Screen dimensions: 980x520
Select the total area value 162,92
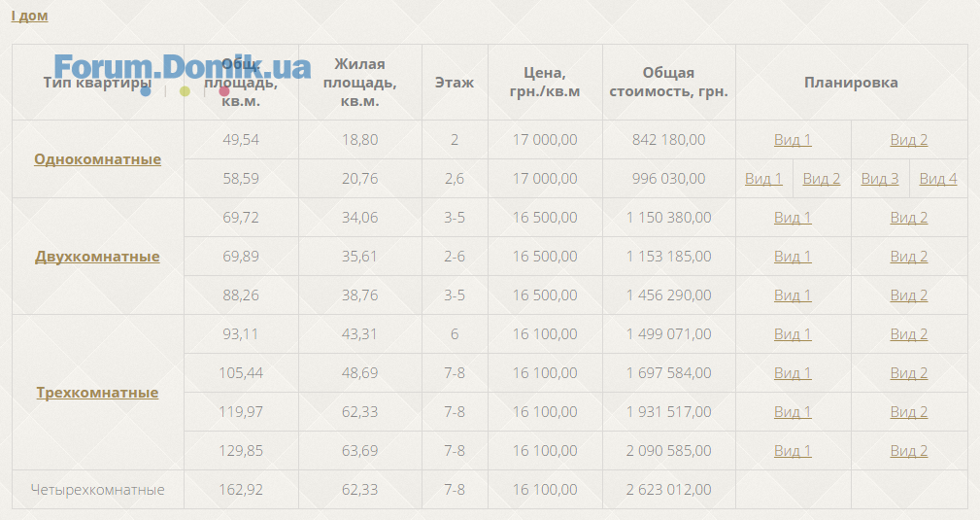coord(241,489)
